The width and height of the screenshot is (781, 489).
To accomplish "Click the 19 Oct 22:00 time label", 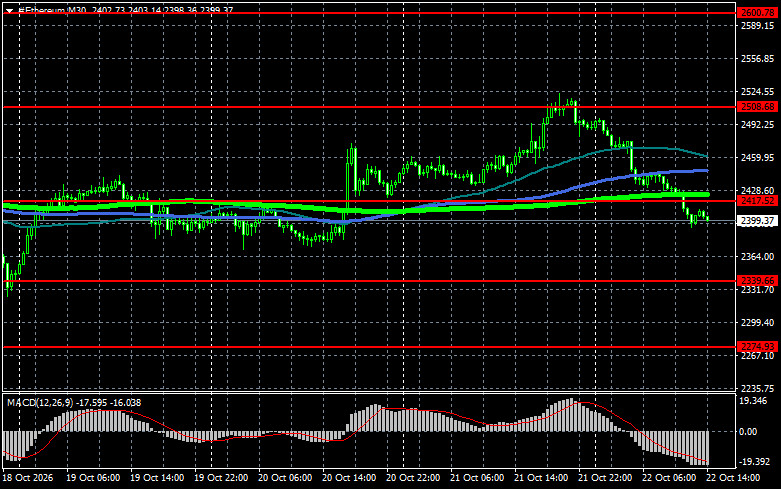I will [x=221, y=478].
